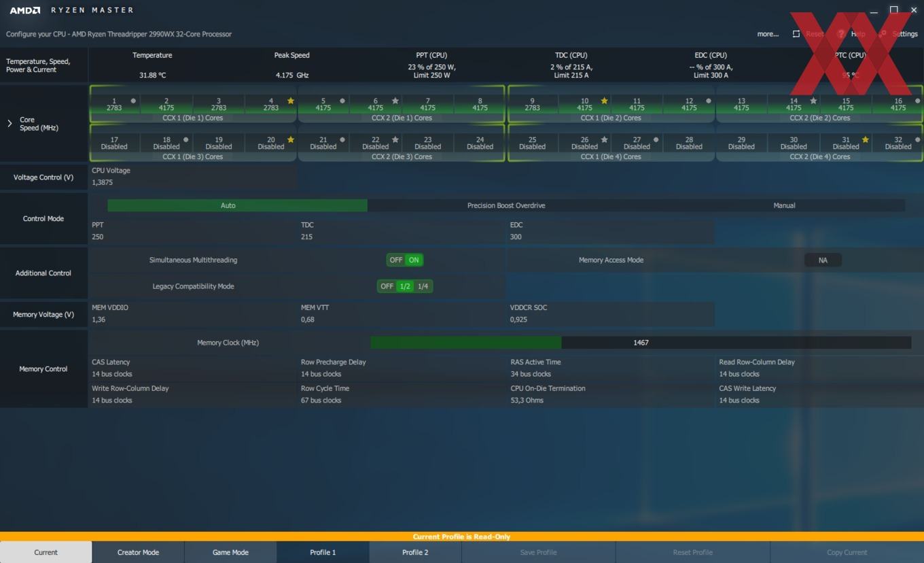Click the gray dot on core 27

[x=656, y=139]
